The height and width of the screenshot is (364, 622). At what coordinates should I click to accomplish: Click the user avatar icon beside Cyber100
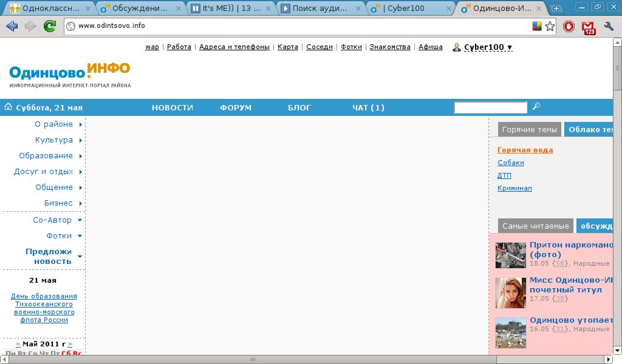[457, 47]
